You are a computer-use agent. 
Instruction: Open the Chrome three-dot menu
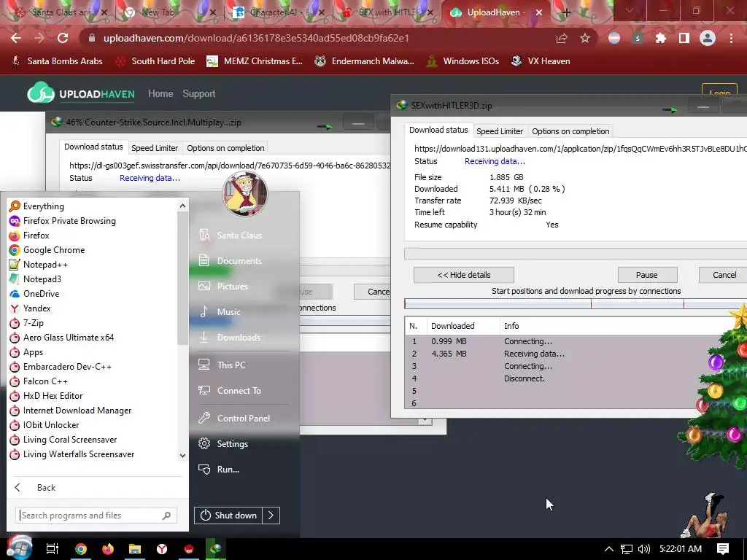[731, 38]
